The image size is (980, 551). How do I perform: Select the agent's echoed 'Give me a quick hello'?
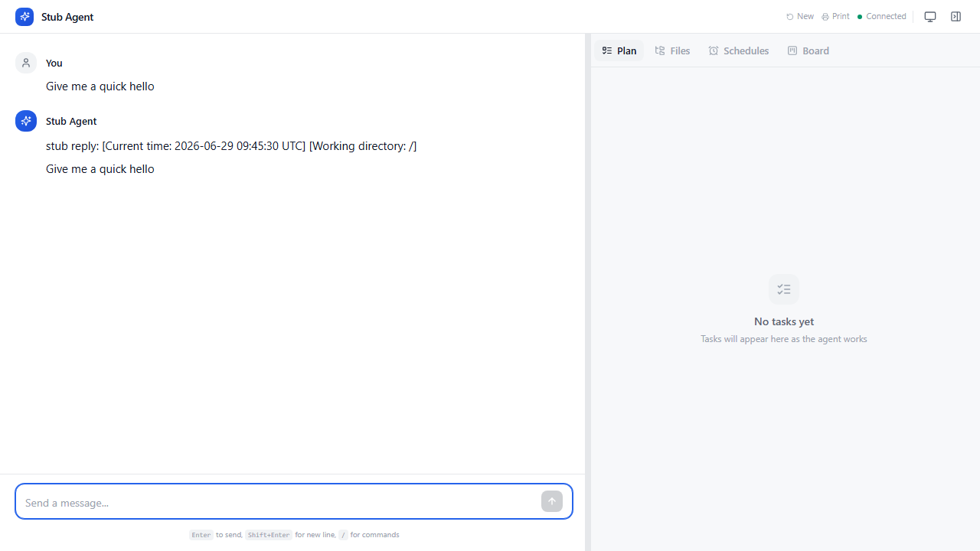pos(100,169)
